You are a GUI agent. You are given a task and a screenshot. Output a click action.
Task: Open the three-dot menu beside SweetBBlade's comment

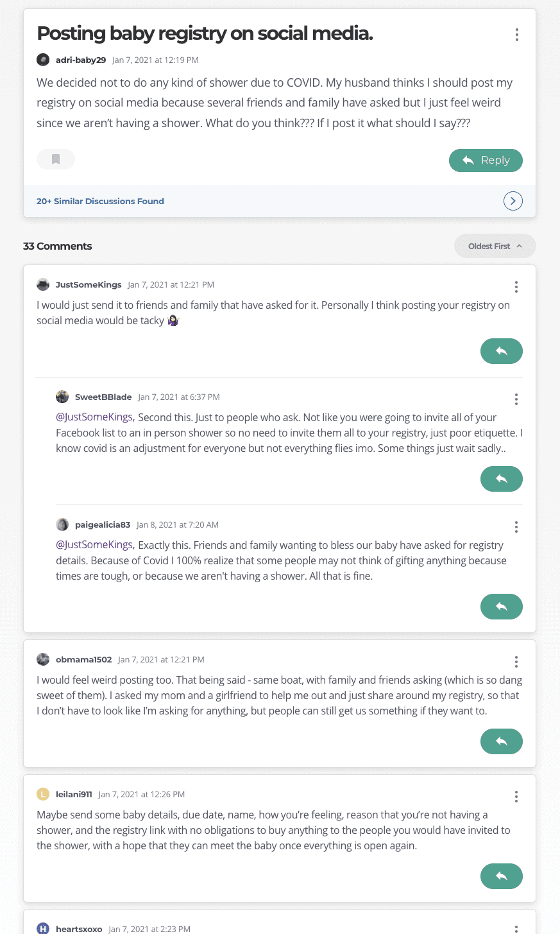coord(516,399)
